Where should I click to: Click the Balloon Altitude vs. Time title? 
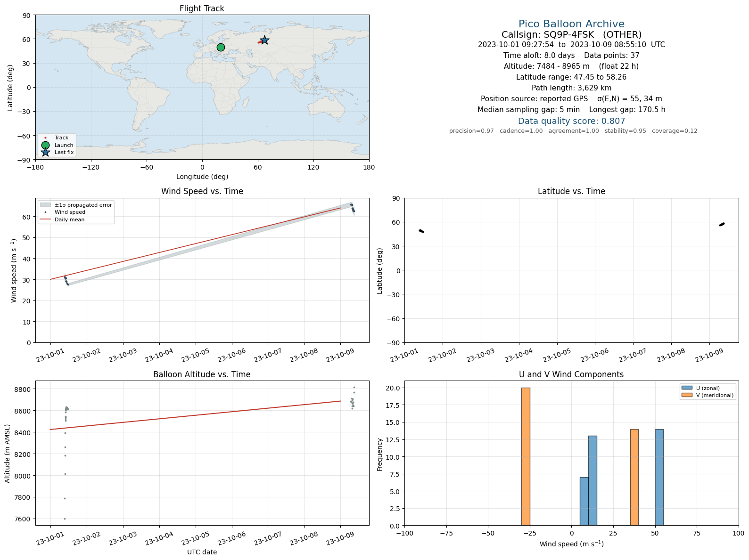[x=202, y=374]
